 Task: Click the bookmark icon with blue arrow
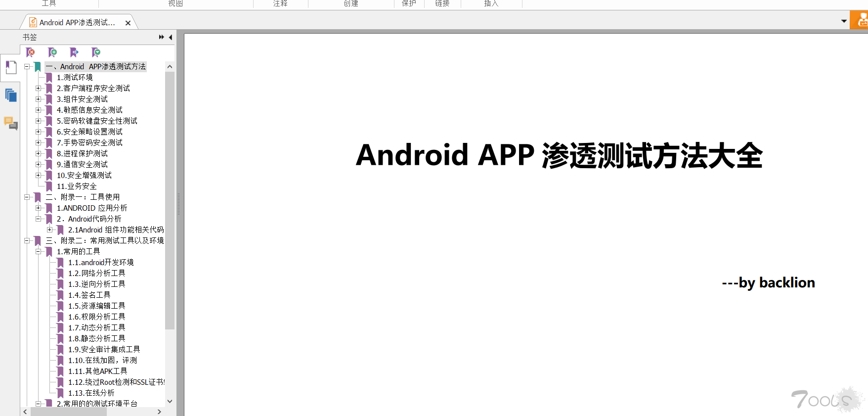pyautogui.click(x=74, y=52)
